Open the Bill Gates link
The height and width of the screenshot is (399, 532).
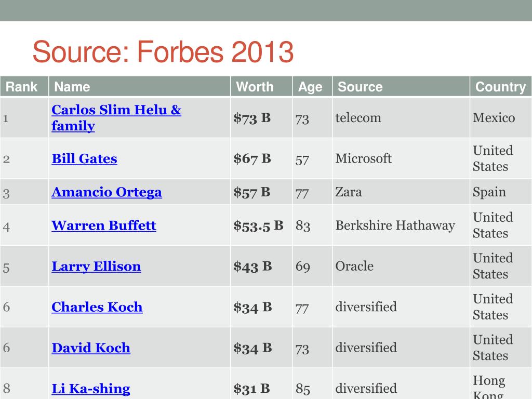tap(85, 158)
